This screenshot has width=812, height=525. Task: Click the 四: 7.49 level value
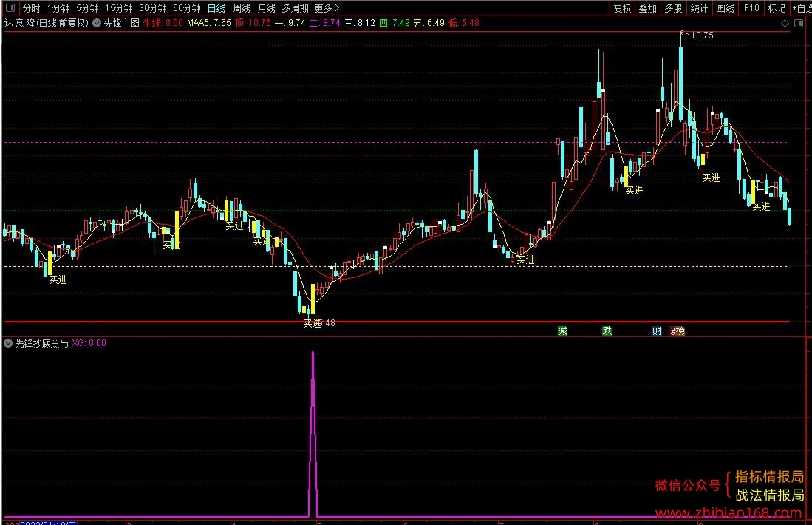tap(394, 24)
